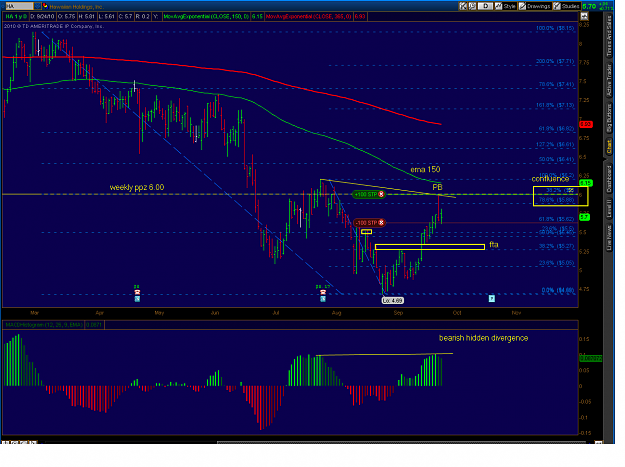The width and height of the screenshot is (625, 467).
Task: Click the 100.0% ($8.15) Fibonacci label
Action: (x=555, y=28)
